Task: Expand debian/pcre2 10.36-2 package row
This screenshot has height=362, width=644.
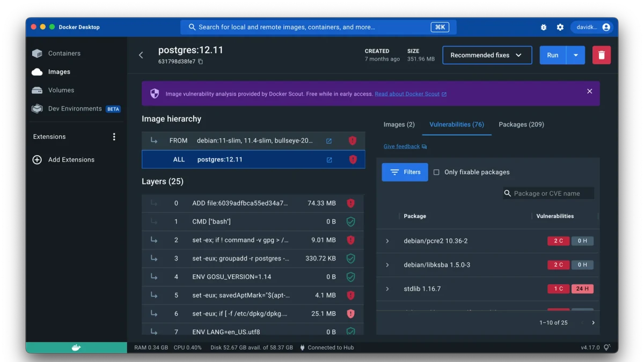Action: pos(387,241)
